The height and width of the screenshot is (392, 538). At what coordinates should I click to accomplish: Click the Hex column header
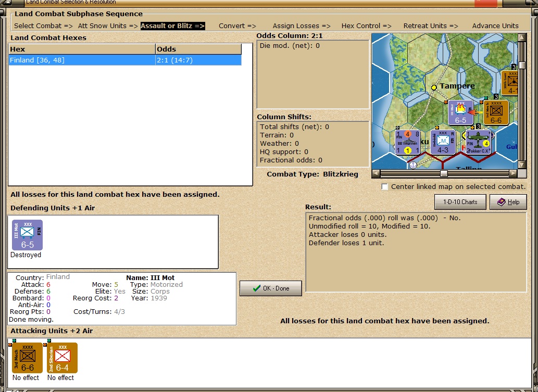[82, 49]
